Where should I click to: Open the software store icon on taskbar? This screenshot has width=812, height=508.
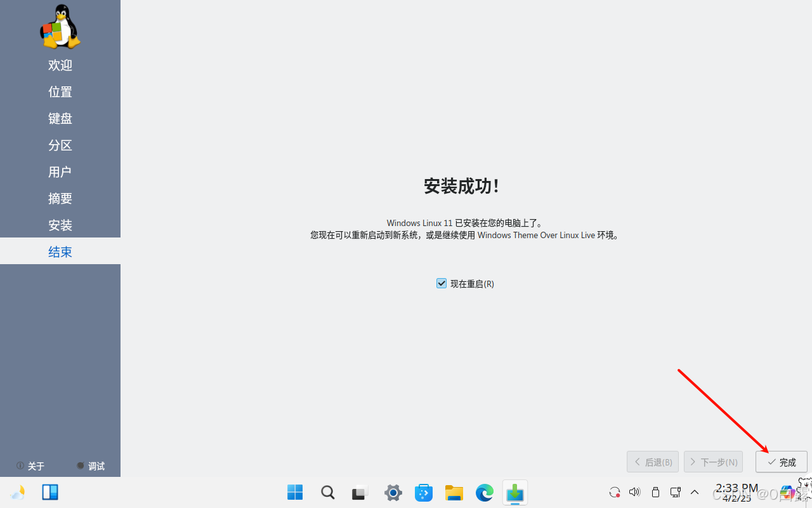424,492
